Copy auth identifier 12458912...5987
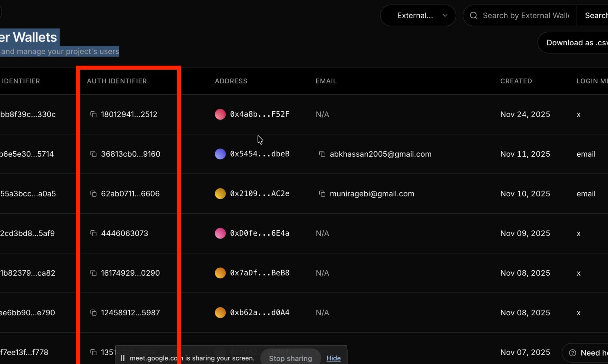This screenshot has height=364, width=608. pyautogui.click(x=93, y=313)
